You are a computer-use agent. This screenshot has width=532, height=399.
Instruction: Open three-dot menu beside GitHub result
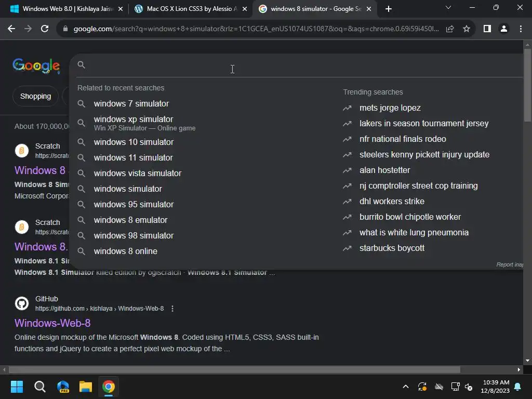coord(172,309)
